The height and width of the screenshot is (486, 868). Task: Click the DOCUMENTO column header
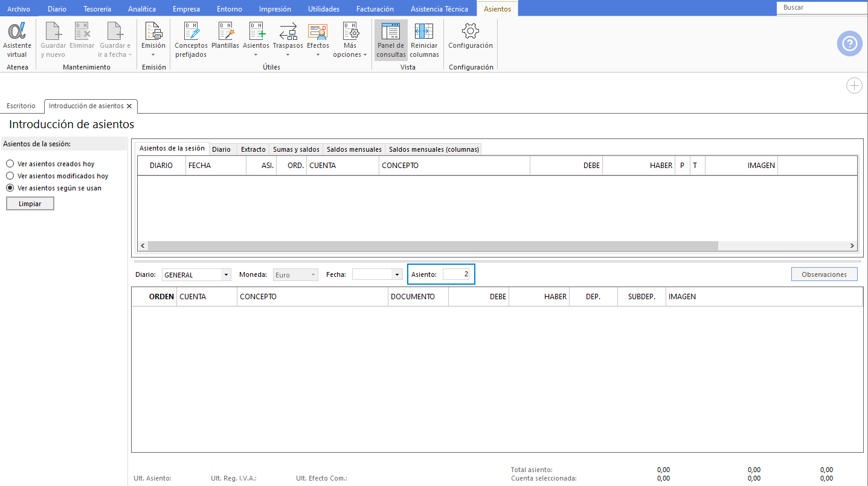[x=418, y=297]
